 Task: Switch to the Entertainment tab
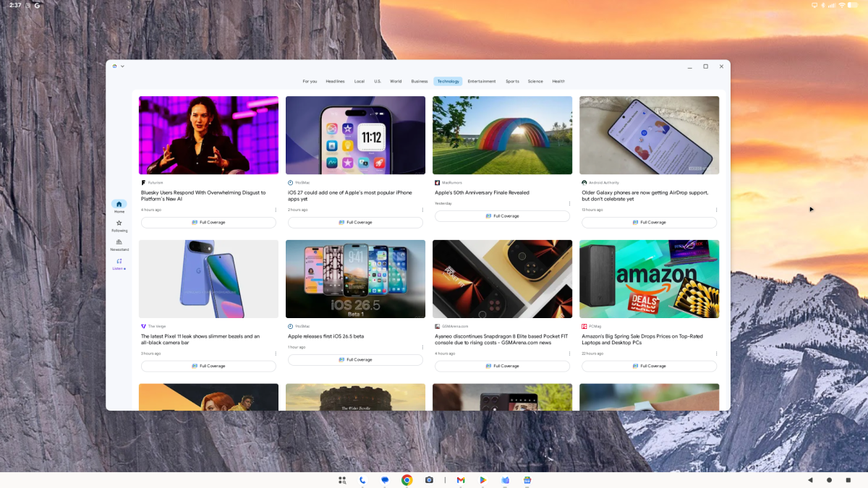(x=482, y=81)
